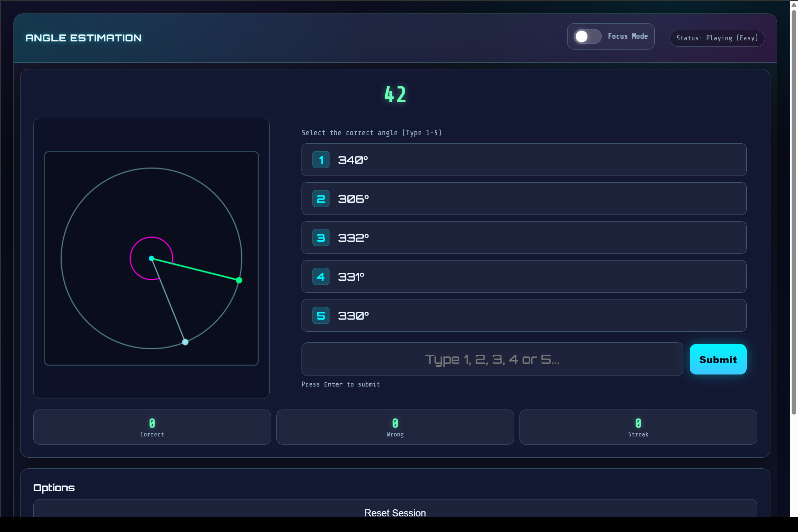Click the number 4 badge icon

(x=321, y=277)
